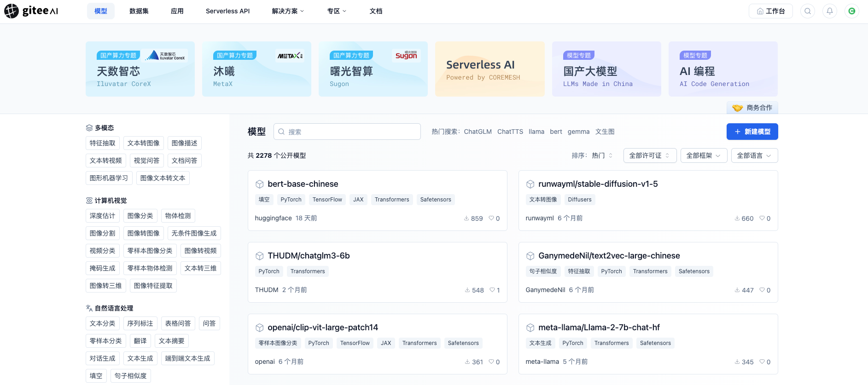The height and width of the screenshot is (385, 868).
Task: Search hot keyword ChatTTS
Action: coord(510,132)
